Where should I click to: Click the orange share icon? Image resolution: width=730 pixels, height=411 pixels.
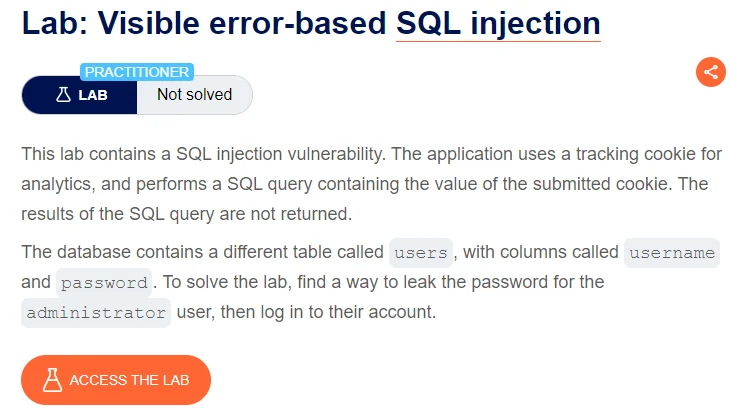[710, 72]
